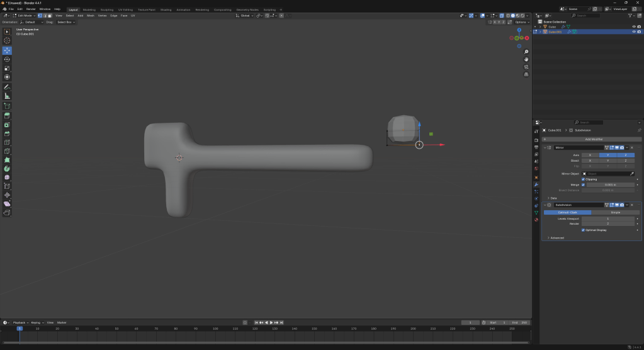Click the Add Modifier button

[593, 139]
